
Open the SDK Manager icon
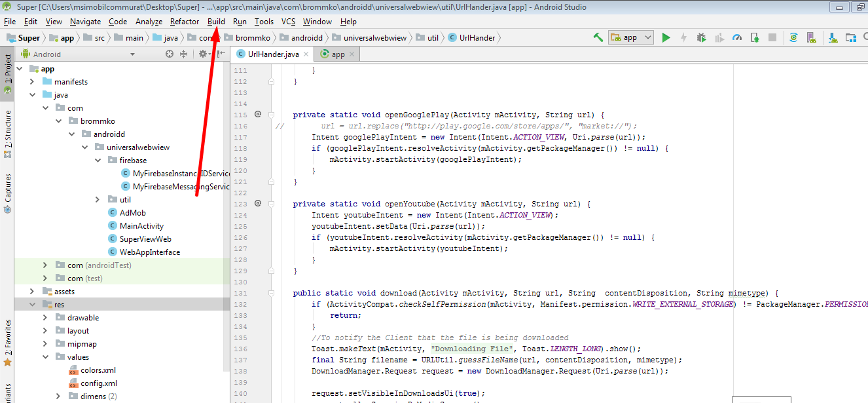tap(834, 37)
